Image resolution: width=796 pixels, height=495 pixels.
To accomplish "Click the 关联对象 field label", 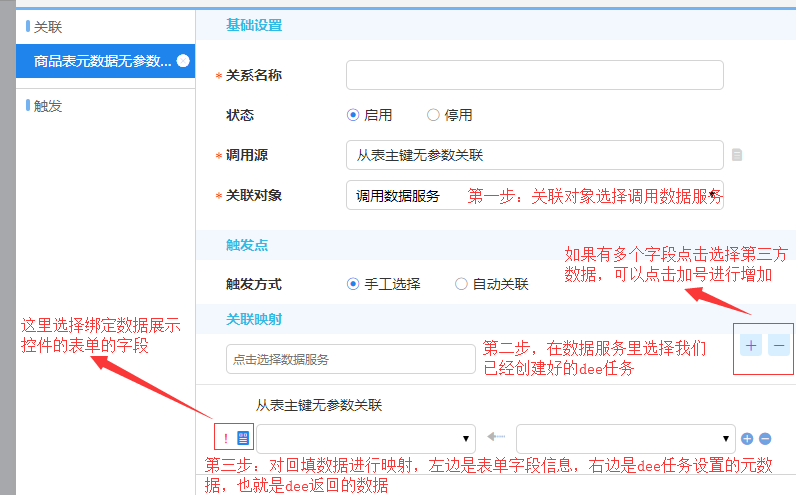I will pyautogui.click(x=254, y=195).
